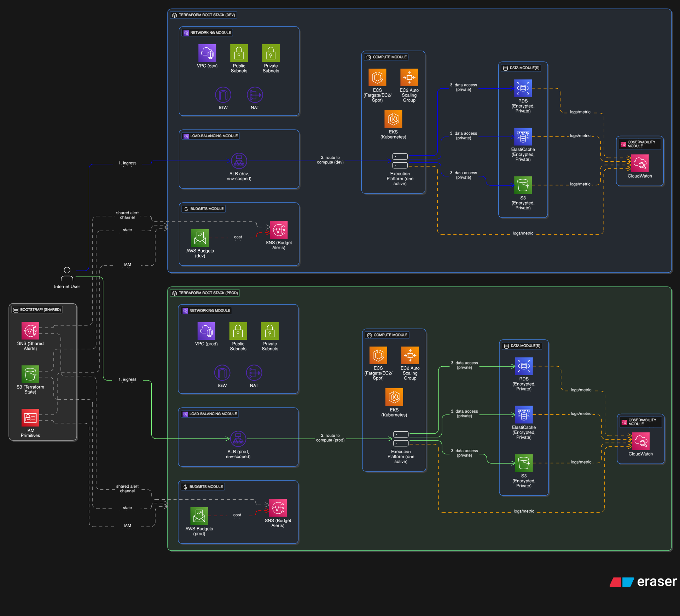Select the prod CloudWatch icon
The height and width of the screenshot is (616, 680).
point(641,441)
